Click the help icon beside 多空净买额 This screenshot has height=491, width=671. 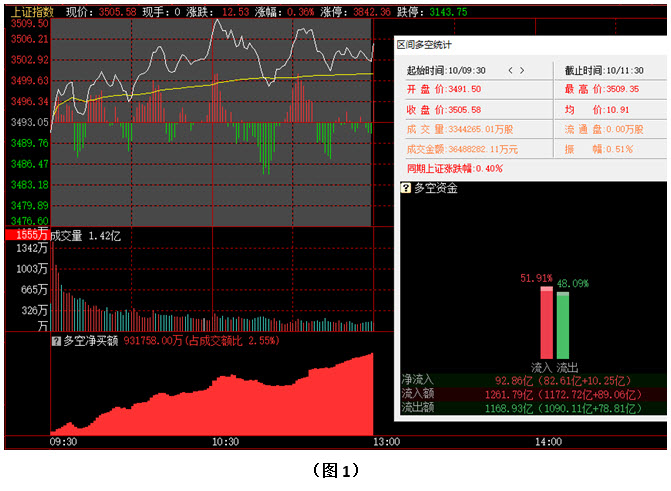click(x=56, y=341)
